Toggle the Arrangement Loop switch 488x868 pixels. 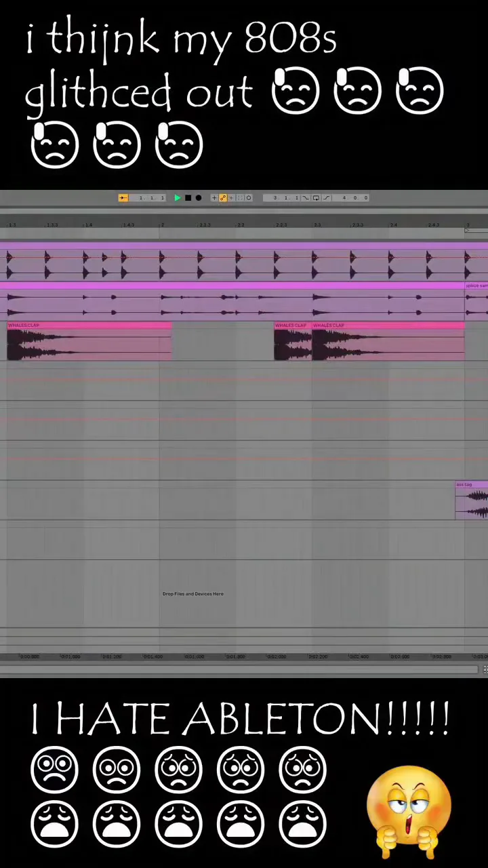[316, 198]
